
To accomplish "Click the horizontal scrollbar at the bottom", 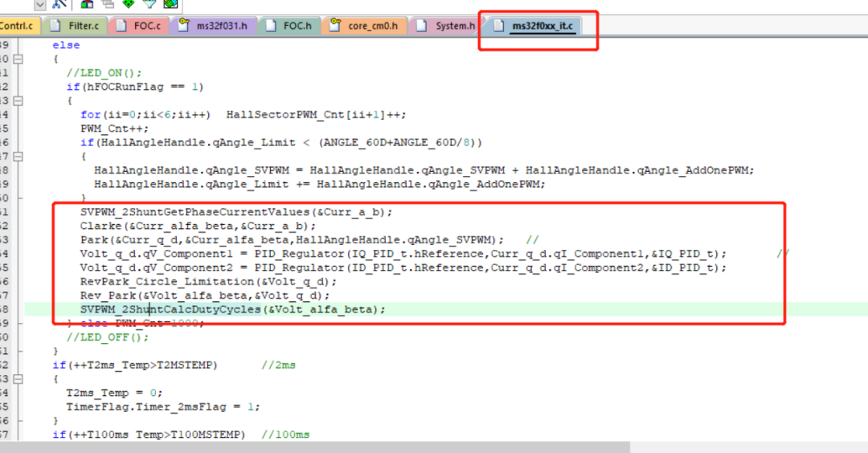I will pos(314,447).
